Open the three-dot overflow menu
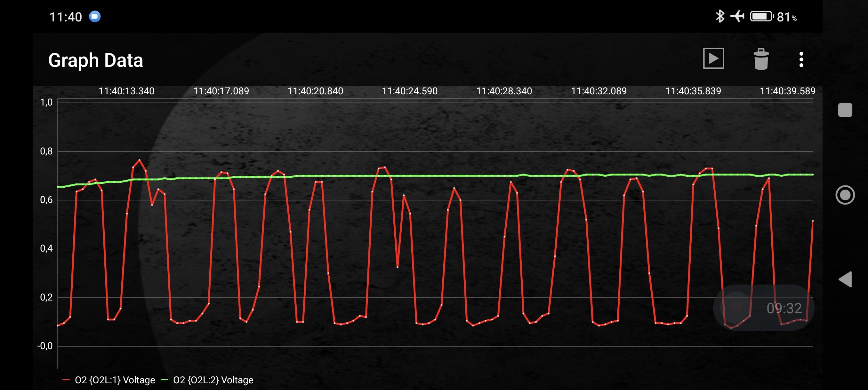The image size is (868, 390). click(x=801, y=59)
